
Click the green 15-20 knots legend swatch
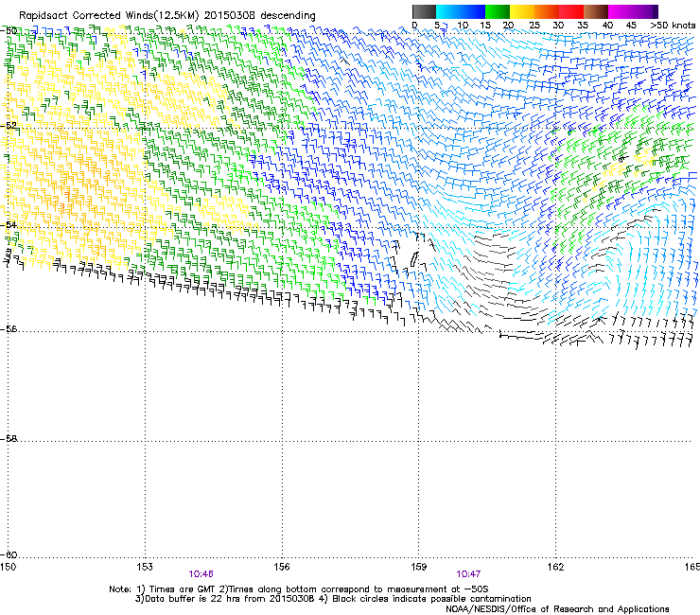click(x=498, y=11)
